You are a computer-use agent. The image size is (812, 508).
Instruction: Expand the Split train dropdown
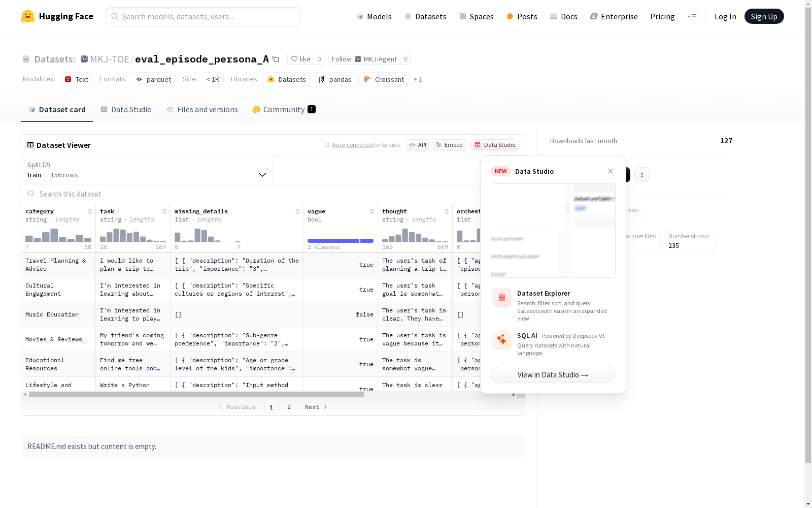click(147, 170)
